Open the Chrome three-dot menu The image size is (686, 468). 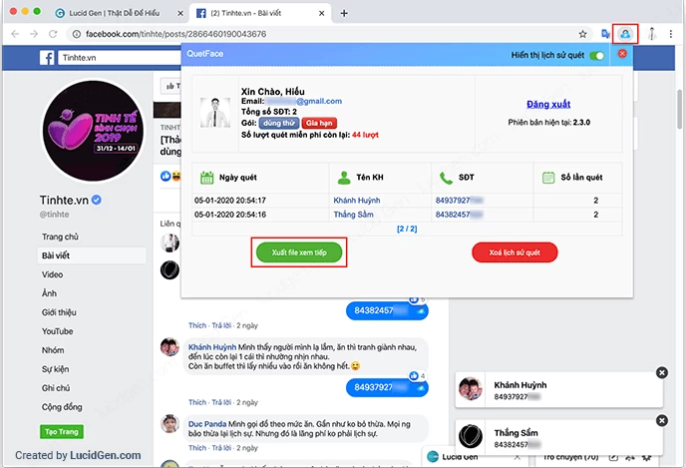[671, 34]
